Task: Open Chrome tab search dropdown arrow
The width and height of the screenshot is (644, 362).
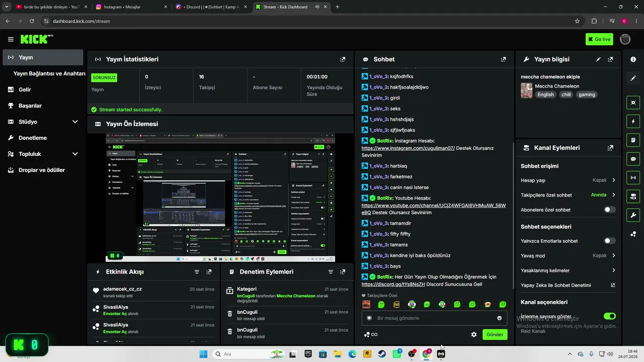Action: pyautogui.click(x=7, y=7)
